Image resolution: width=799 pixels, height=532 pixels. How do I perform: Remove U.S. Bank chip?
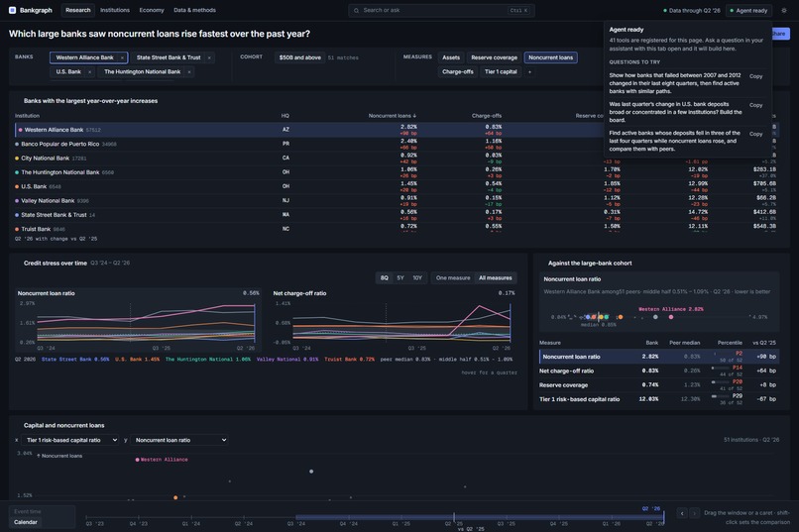[x=89, y=71]
